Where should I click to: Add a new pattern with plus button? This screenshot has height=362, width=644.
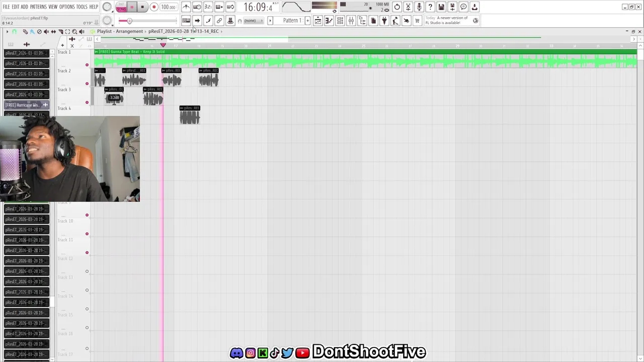click(307, 21)
